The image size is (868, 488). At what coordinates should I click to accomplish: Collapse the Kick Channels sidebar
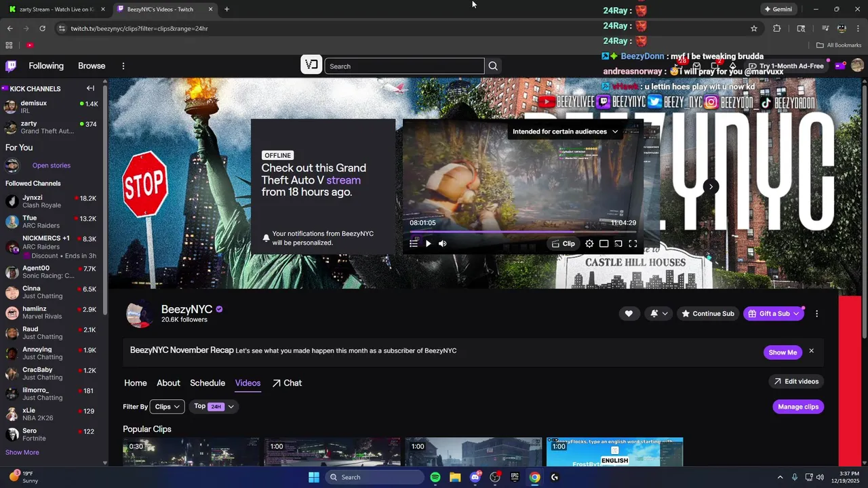click(x=90, y=88)
